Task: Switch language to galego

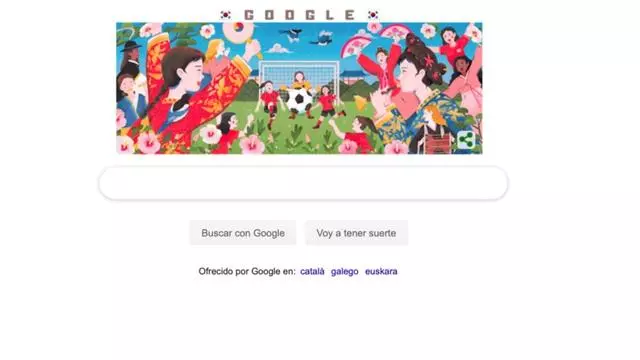Action: [x=344, y=271]
